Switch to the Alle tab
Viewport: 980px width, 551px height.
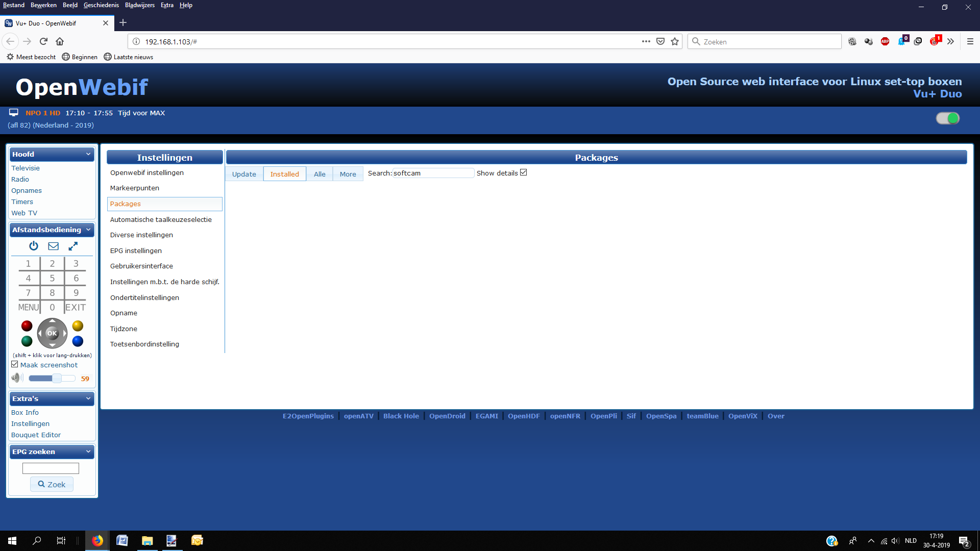pos(320,174)
